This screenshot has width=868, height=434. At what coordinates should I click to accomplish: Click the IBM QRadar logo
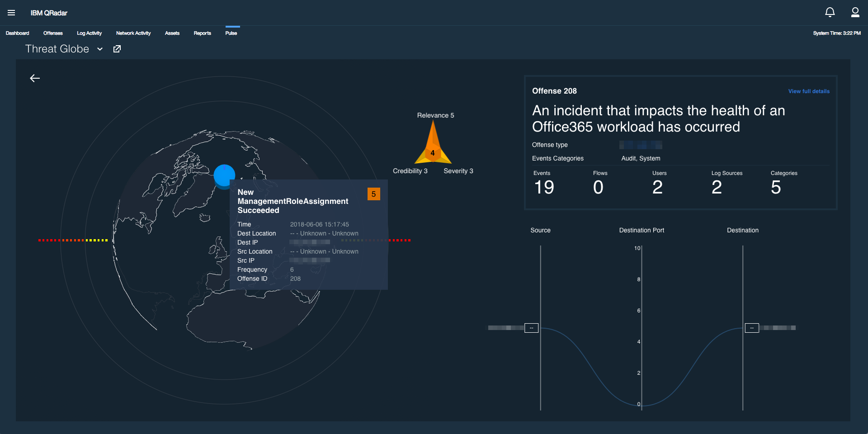[x=48, y=13]
